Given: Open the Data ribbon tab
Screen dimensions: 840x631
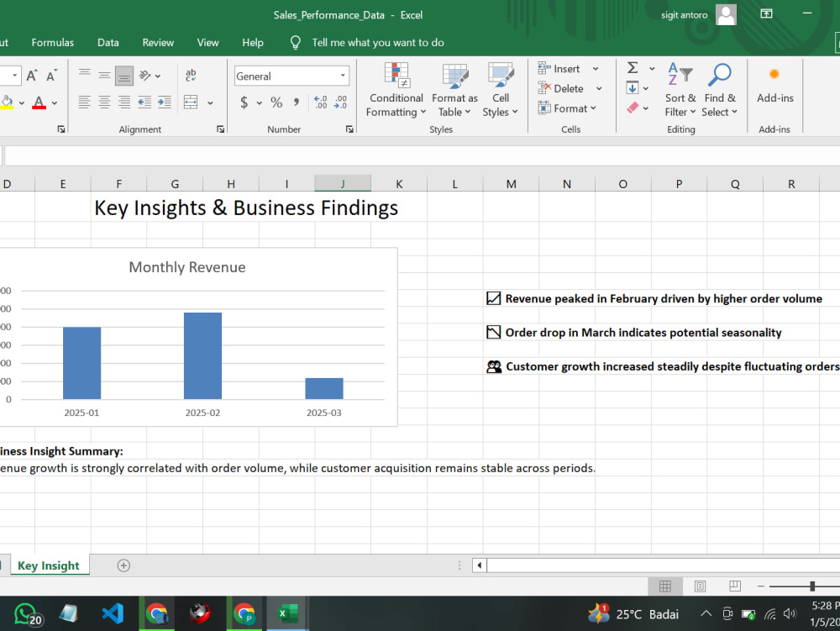Looking at the screenshot, I should coord(108,42).
